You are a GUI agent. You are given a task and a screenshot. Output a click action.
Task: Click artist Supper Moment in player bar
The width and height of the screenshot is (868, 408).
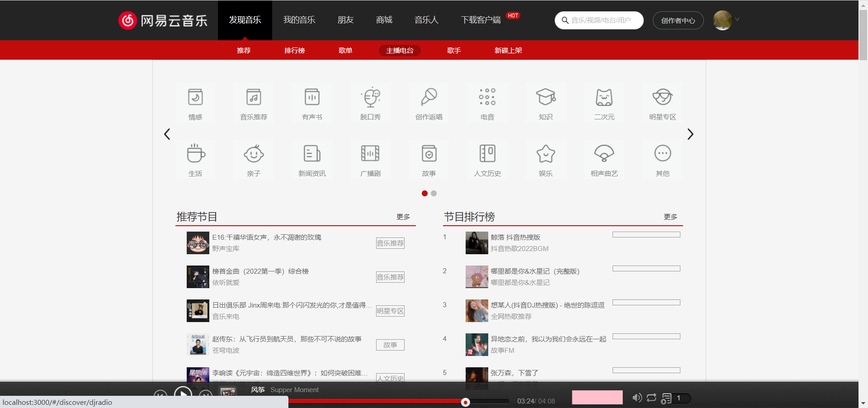coord(294,389)
